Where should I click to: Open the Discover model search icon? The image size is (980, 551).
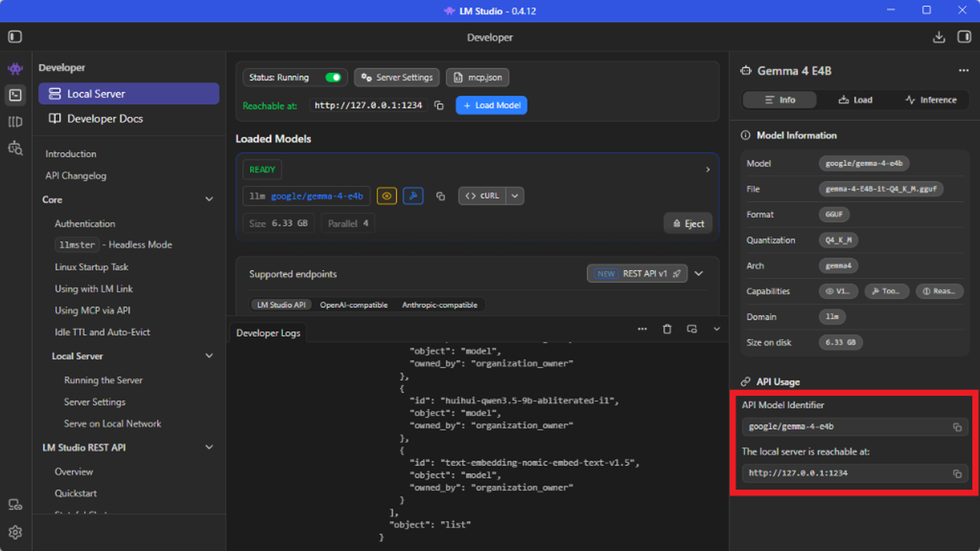coord(15,148)
